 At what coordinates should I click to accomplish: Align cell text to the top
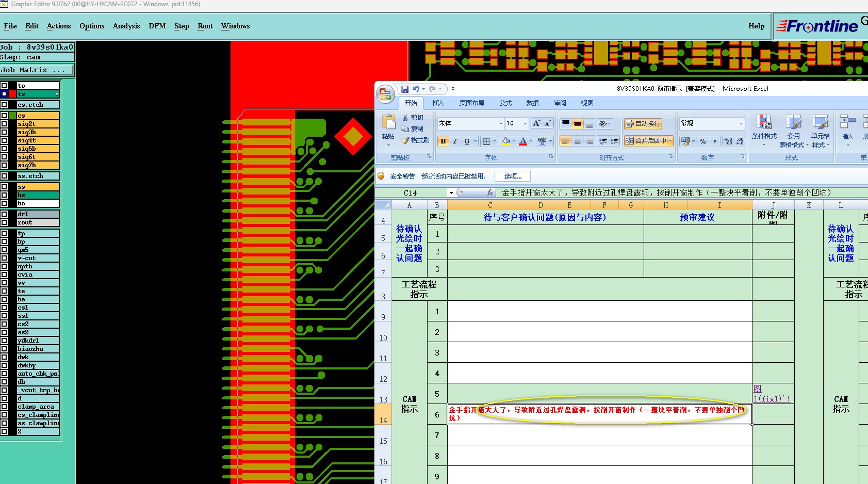[x=566, y=123]
